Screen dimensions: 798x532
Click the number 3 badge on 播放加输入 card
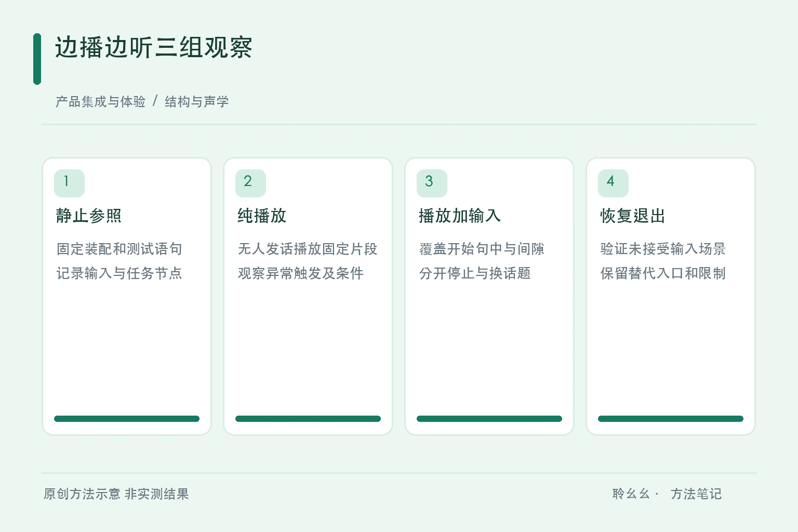point(432,183)
